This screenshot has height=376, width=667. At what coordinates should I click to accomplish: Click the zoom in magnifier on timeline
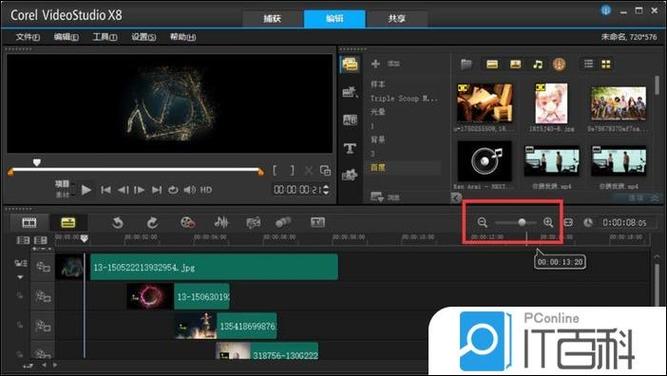click(548, 222)
